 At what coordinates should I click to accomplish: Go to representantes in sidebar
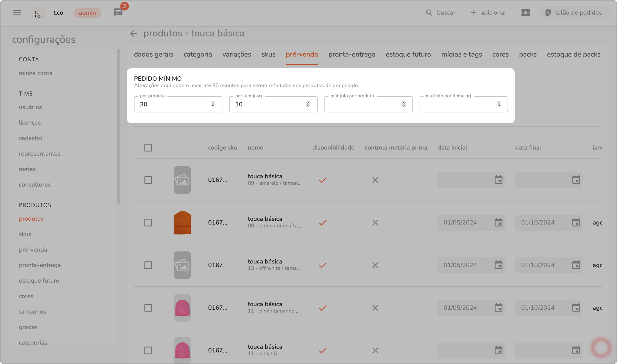click(x=40, y=154)
